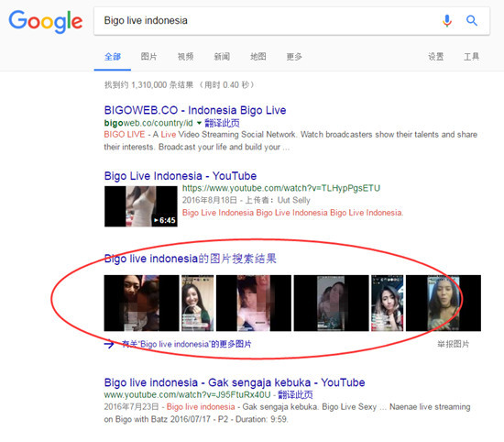
Task: Open the fourth image result thumbnail
Action: click(332, 303)
